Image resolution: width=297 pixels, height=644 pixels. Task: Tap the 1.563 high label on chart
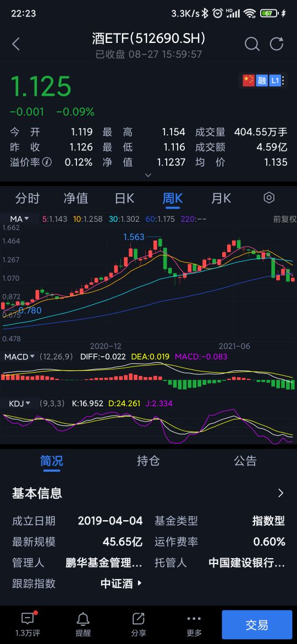click(134, 237)
